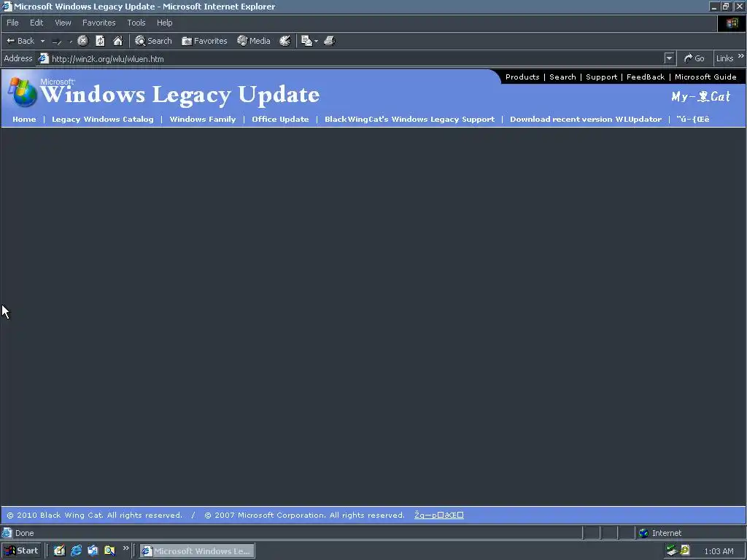Click the garbled language link in navigation
This screenshot has height=560, width=747.
pos(693,120)
